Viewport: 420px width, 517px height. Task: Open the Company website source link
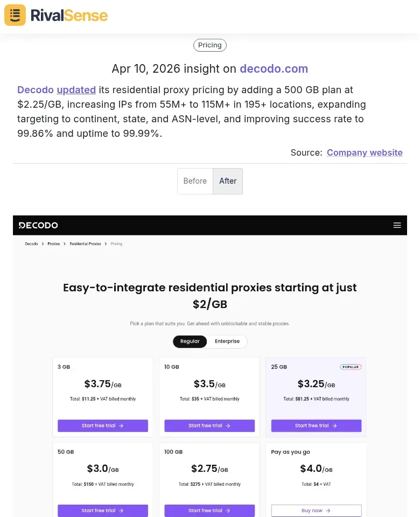pos(365,152)
